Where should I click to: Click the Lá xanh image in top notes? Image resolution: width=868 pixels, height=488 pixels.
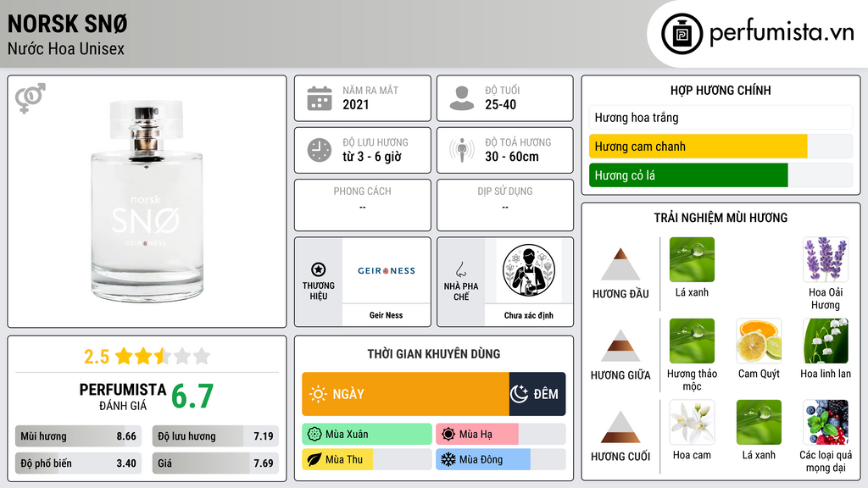coord(692,259)
